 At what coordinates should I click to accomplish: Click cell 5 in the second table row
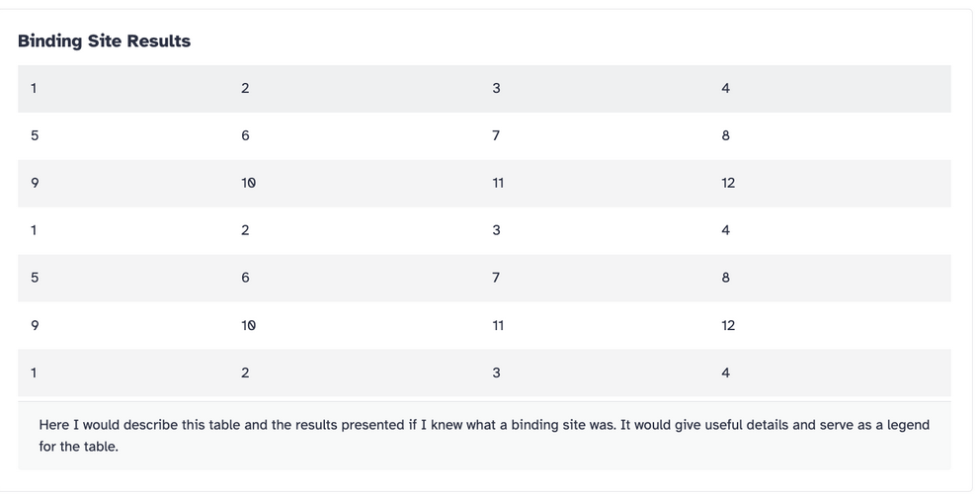(x=123, y=136)
